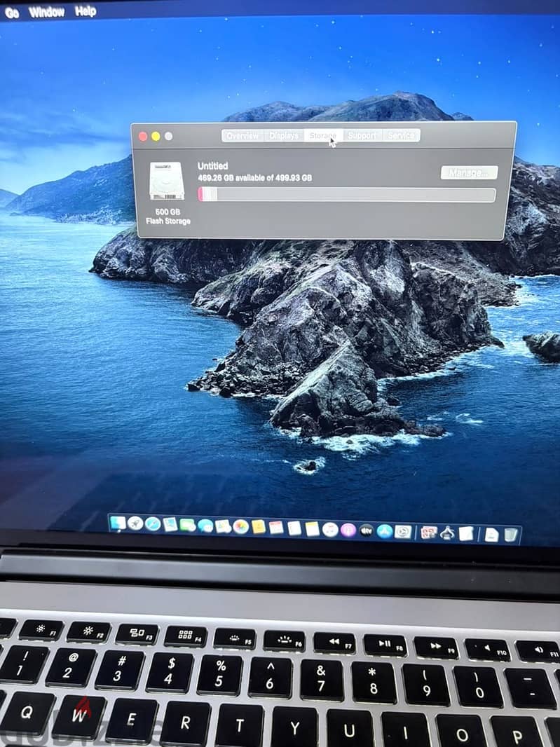
Task: Select the Support tab
Action: pyautogui.click(x=362, y=136)
